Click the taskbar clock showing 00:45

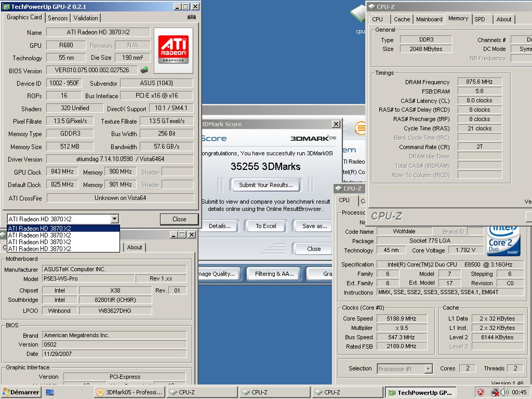coord(519,393)
